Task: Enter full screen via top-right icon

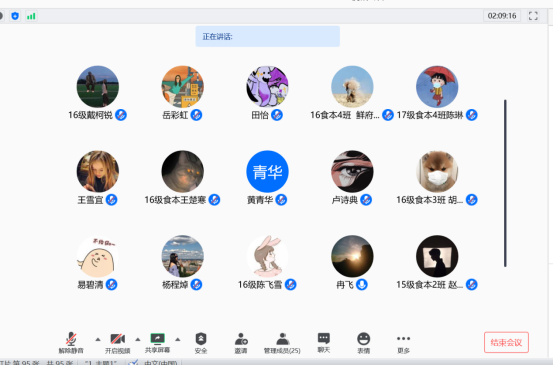Action: tap(533, 16)
